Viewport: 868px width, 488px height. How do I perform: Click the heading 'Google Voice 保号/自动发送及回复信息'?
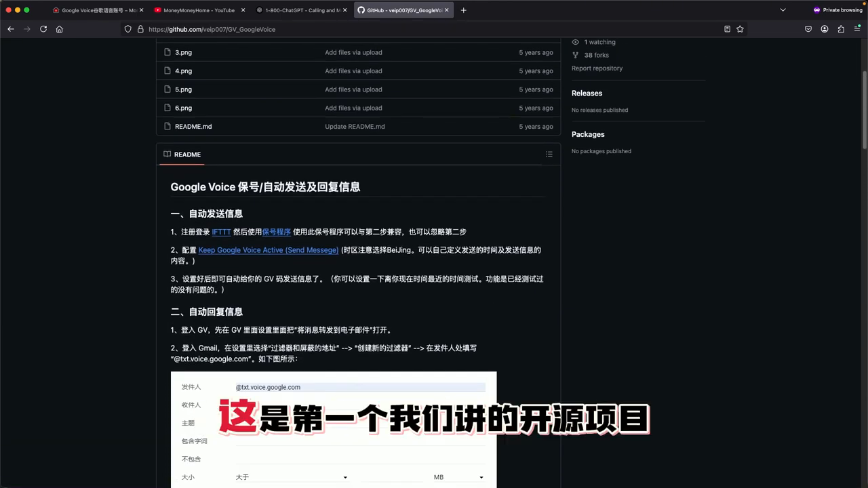(x=265, y=187)
